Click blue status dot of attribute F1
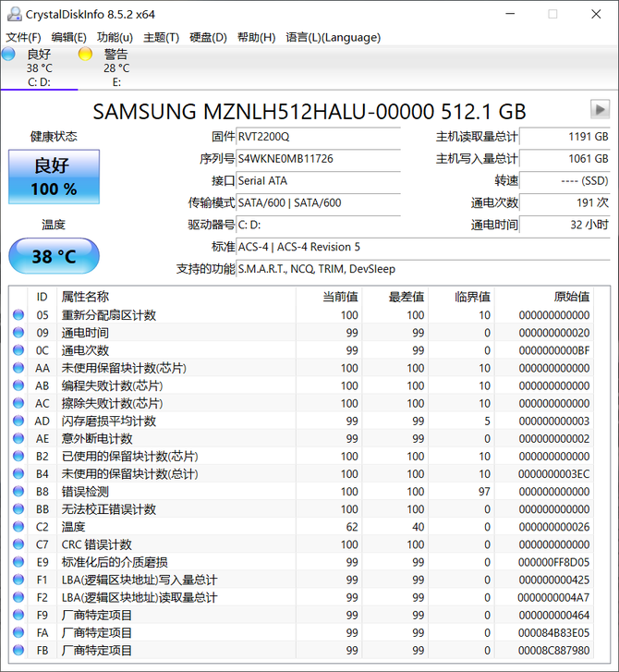Screen dimensions: 619x672 tap(18, 580)
